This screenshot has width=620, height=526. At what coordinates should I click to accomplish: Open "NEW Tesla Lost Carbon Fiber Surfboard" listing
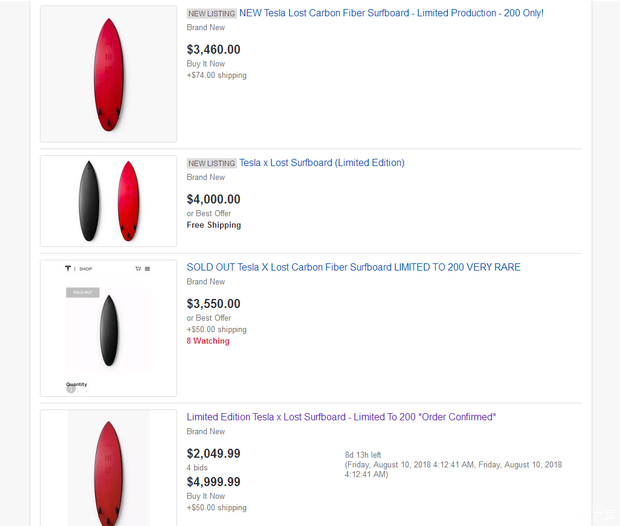coord(391,13)
